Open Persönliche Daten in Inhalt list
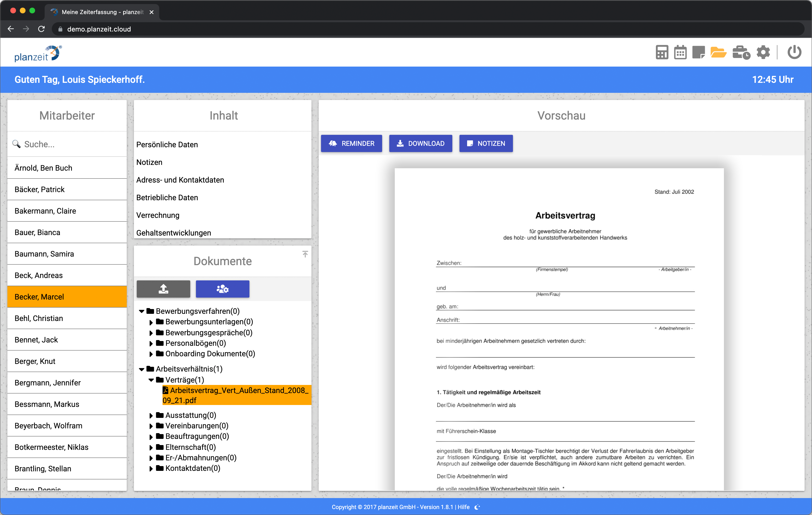The width and height of the screenshot is (812, 515). (x=167, y=145)
